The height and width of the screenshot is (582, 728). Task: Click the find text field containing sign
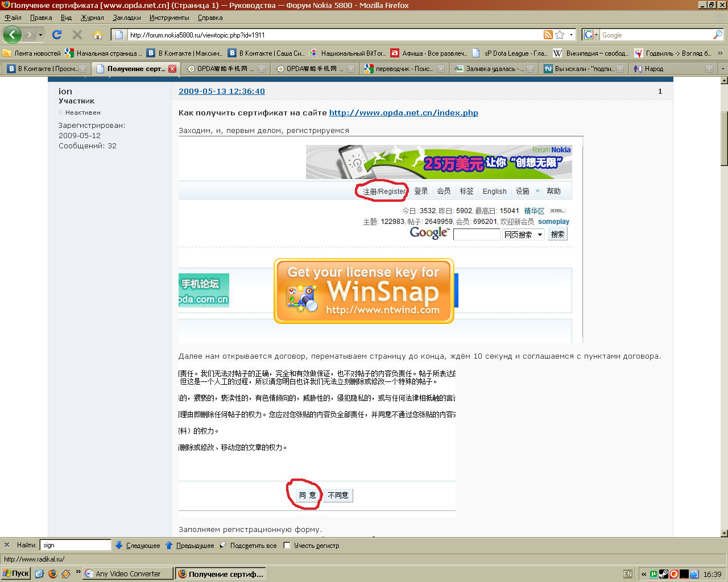76,545
